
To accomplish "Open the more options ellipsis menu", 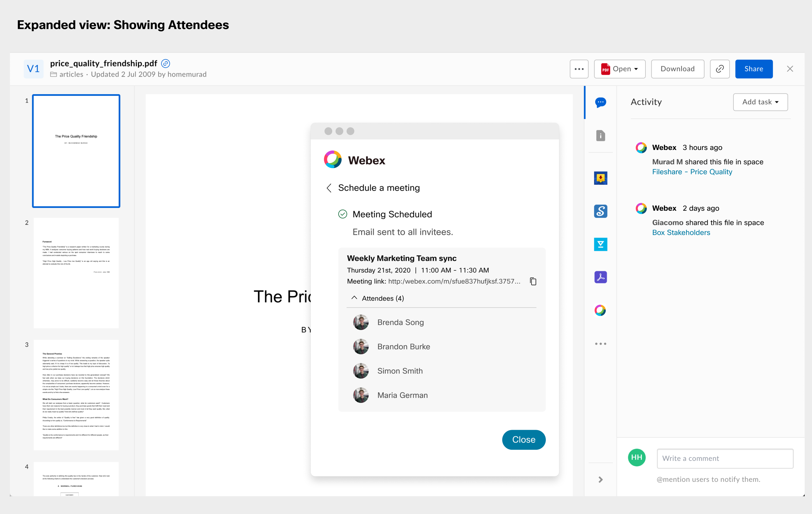I will click(579, 69).
